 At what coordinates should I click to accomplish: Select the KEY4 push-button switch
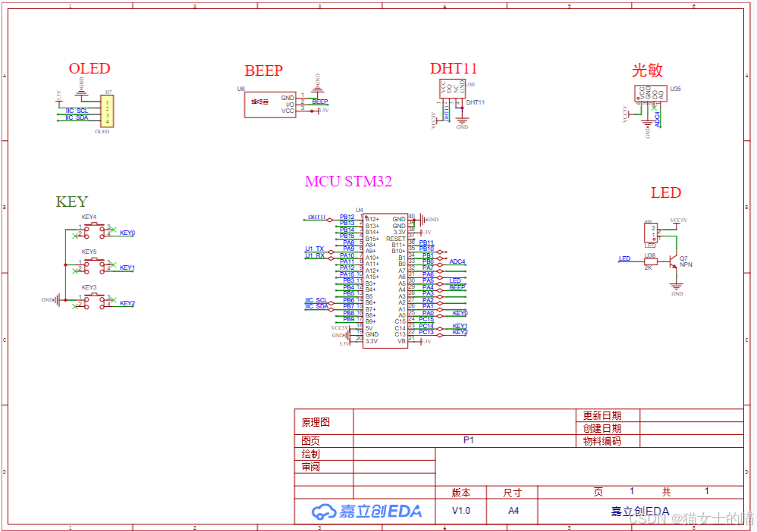[x=94, y=231]
